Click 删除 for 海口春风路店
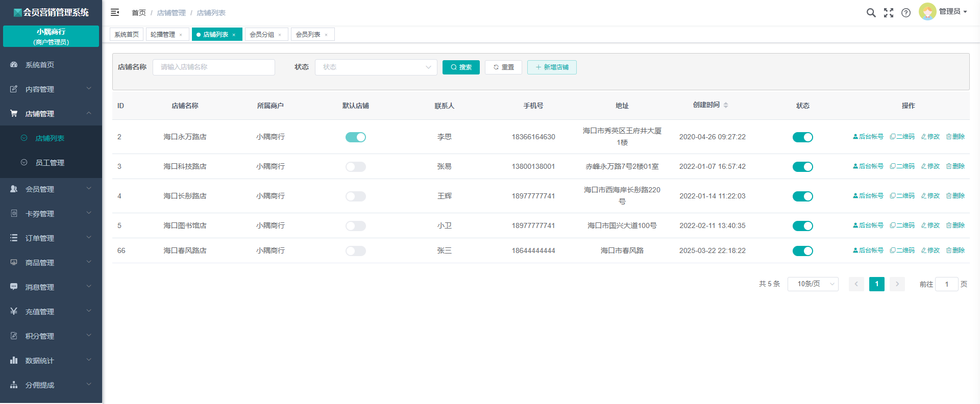 (955, 250)
